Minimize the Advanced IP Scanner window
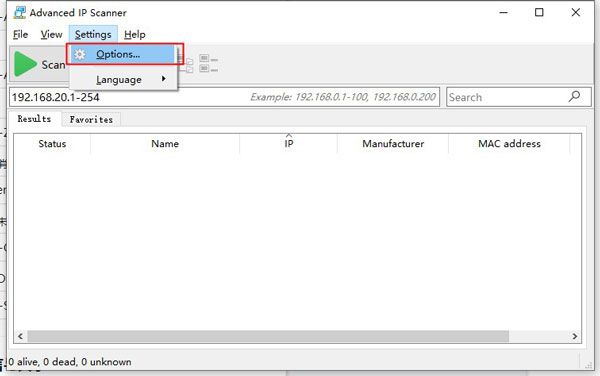 (x=504, y=13)
